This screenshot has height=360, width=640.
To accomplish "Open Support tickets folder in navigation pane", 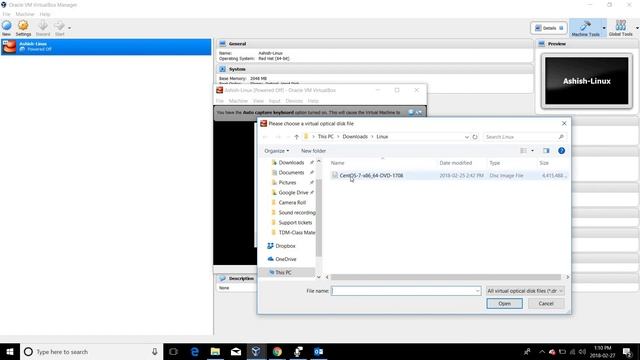I will (295, 222).
